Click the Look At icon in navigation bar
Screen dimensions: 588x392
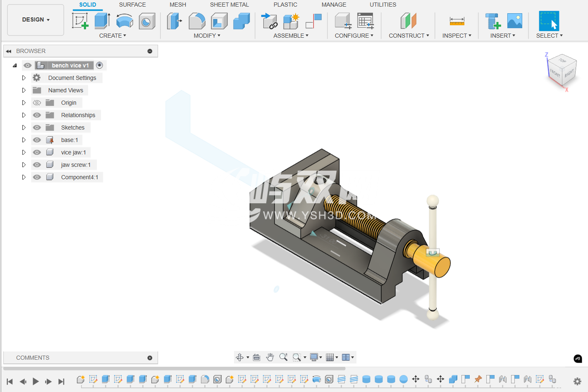tap(256, 357)
